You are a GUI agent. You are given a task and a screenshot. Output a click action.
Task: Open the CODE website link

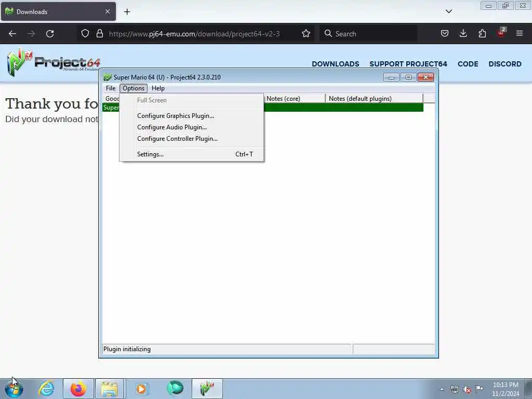tap(468, 64)
